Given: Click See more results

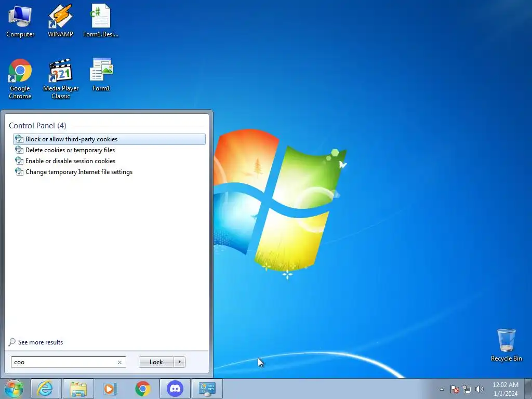Looking at the screenshot, I should click(x=41, y=342).
